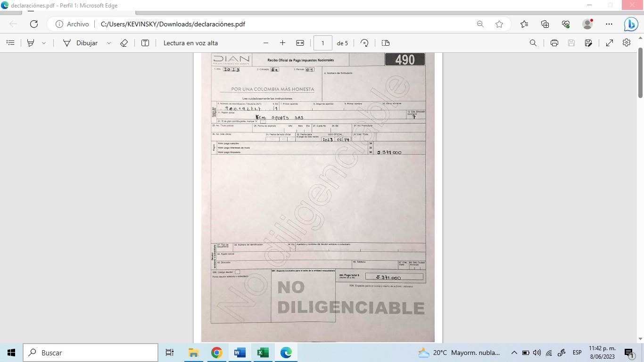Switch to Excel in taskbar
This screenshot has height=362, width=644.
point(263,353)
